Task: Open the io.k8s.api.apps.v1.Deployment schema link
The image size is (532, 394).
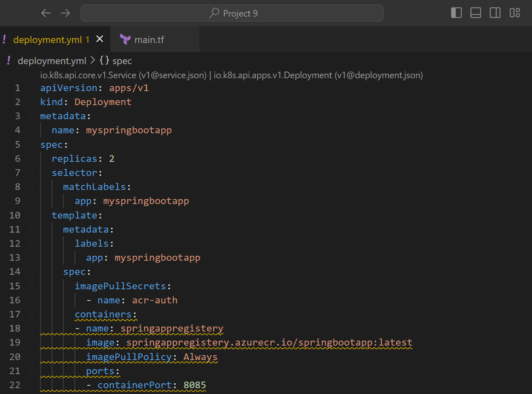Action: [x=318, y=75]
